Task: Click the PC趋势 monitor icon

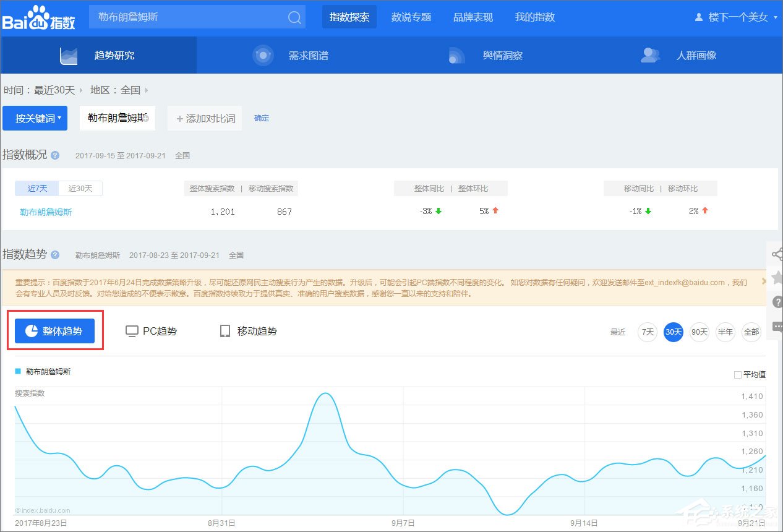Action: (131, 331)
